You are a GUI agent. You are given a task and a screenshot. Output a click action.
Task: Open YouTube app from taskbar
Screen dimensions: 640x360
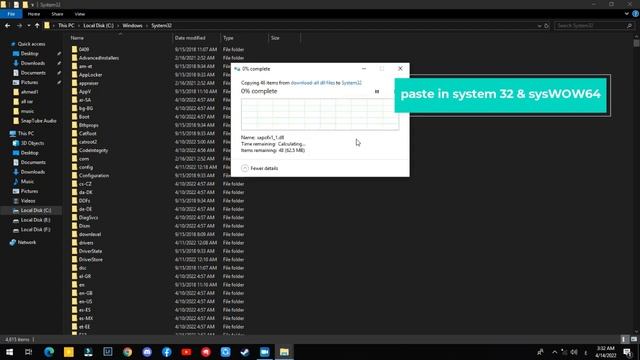[x=186, y=352]
